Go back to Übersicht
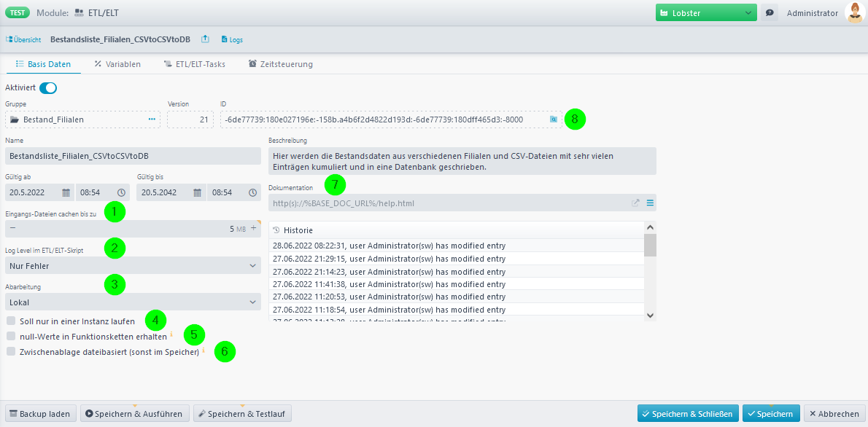The image size is (868, 427). [x=23, y=40]
